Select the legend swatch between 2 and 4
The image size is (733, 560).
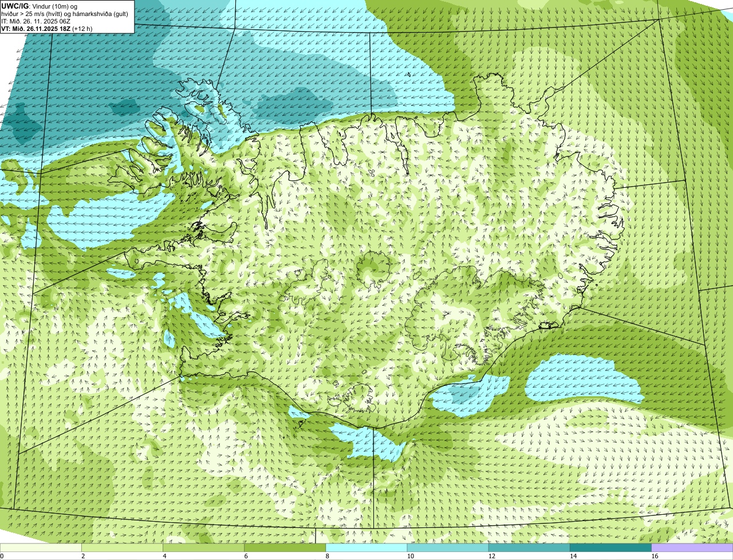tap(122, 548)
